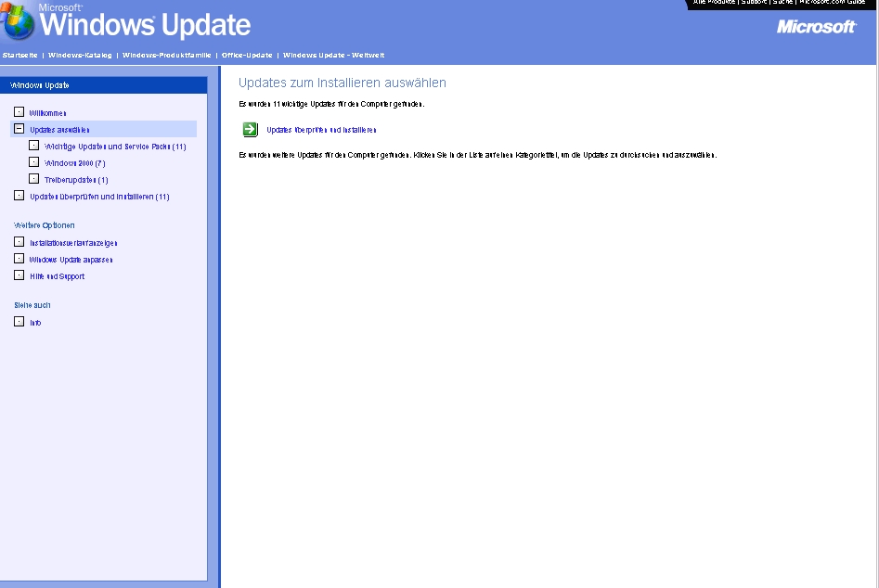The image size is (879, 588).
Task: Click heading Updates zum Installieren auswählen
Action: tap(343, 83)
